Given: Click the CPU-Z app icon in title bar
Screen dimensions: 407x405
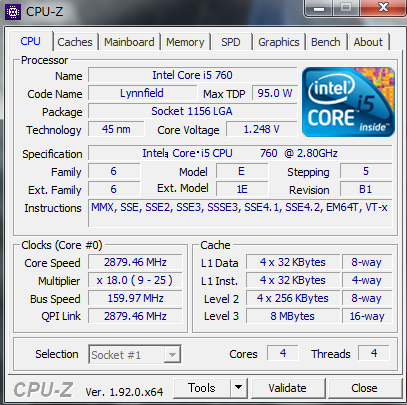Looking at the screenshot, I should (13, 11).
